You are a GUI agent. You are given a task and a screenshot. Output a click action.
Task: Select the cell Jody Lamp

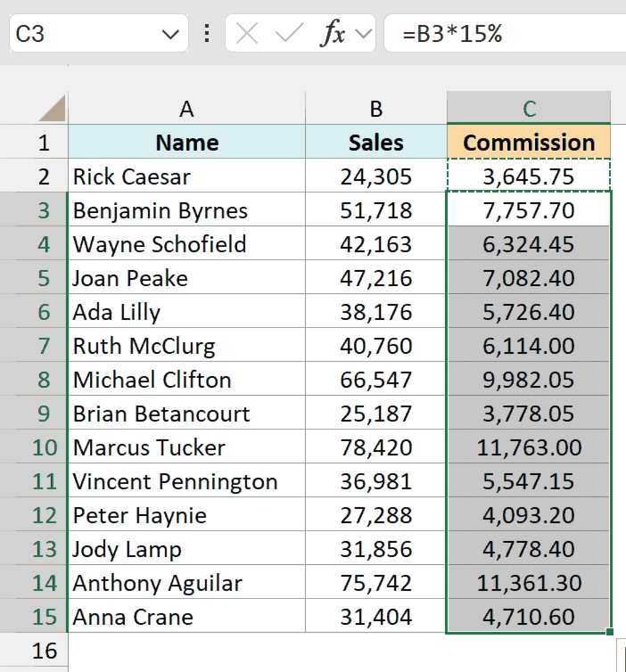tap(186, 549)
